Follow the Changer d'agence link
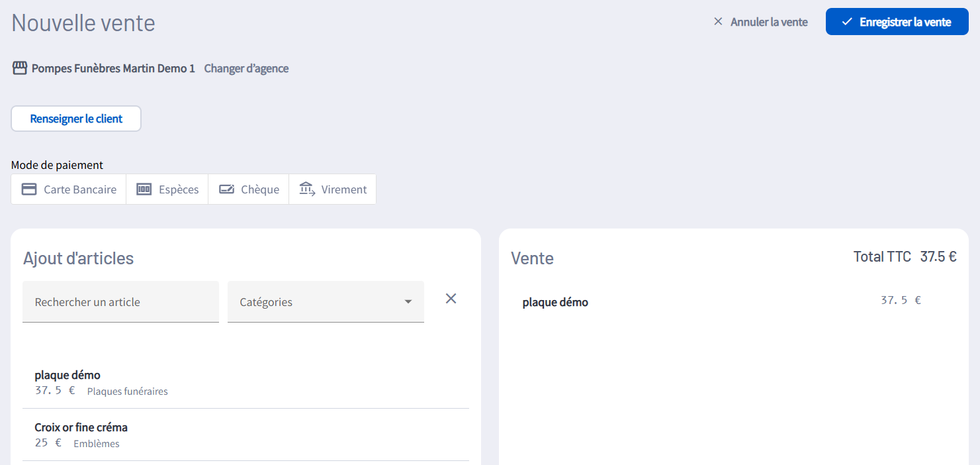 [x=246, y=68]
